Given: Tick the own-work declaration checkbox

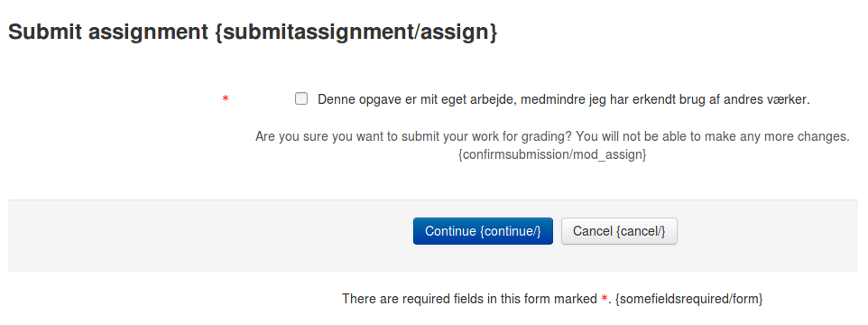Looking at the screenshot, I should tap(301, 99).
